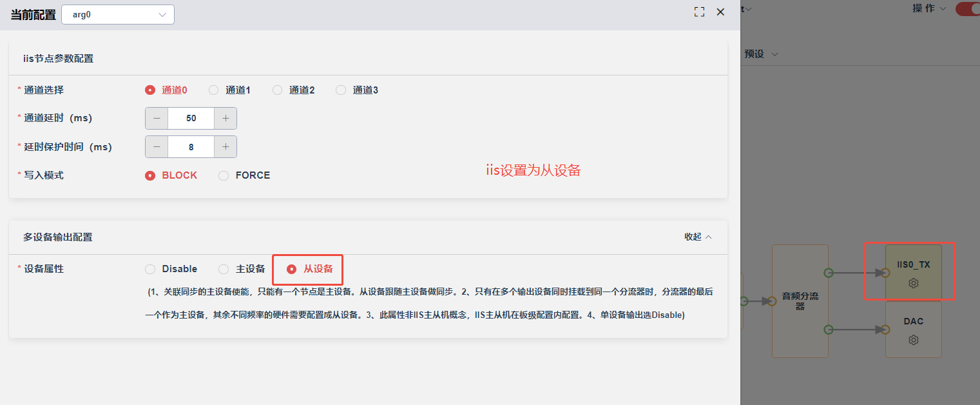Open the 操作 dropdown menu
Image resolution: width=980 pixels, height=405 pixels.
tap(930, 8)
